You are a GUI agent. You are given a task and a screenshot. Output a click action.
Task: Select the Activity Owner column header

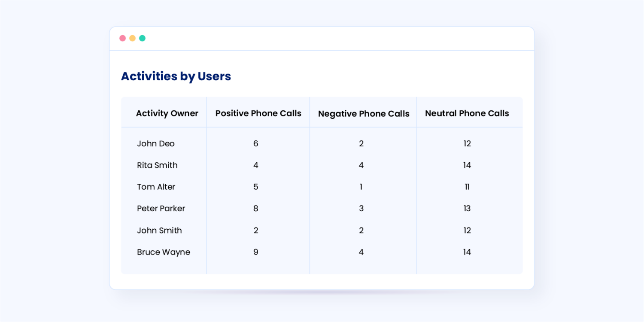click(167, 113)
